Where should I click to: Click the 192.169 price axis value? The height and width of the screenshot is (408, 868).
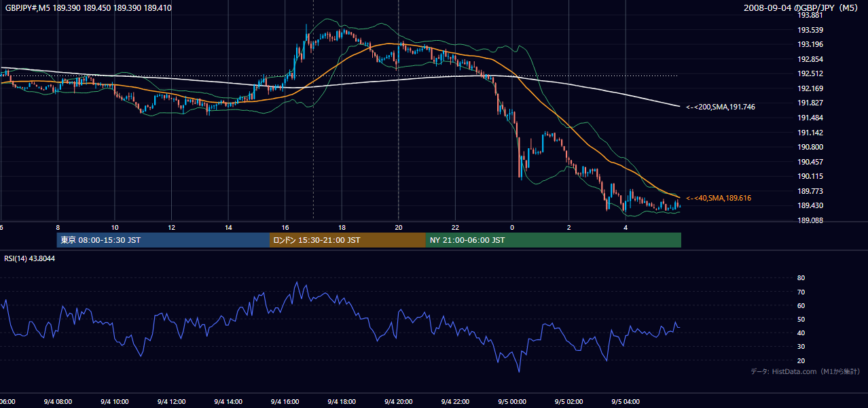point(810,88)
